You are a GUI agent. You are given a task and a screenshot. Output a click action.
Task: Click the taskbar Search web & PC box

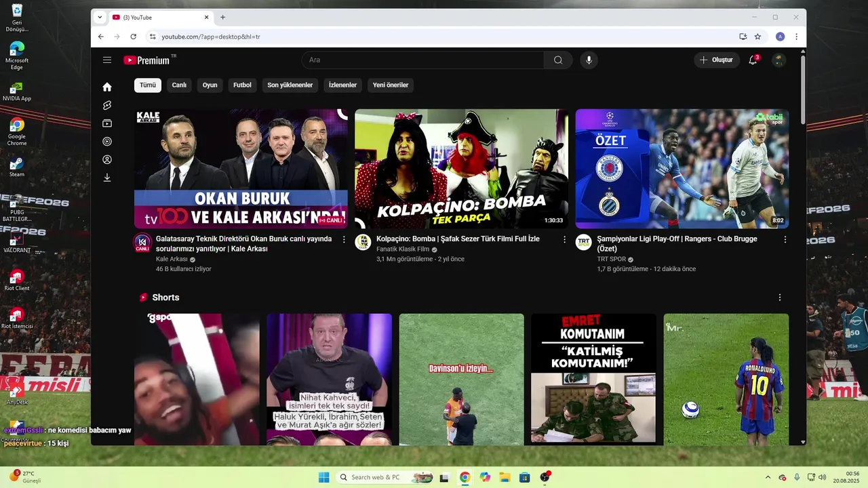385,477
